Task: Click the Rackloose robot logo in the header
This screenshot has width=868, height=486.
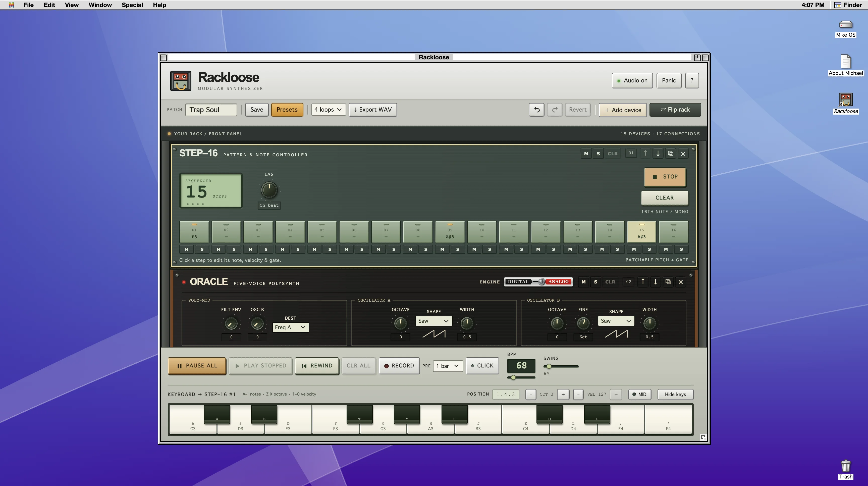Action: pyautogui.click(x=181, y=81)
